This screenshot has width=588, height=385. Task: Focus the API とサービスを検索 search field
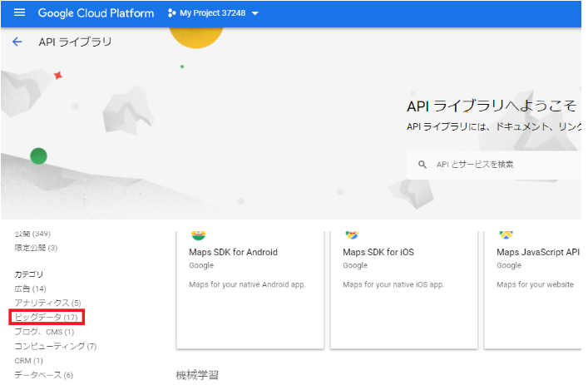499,165
